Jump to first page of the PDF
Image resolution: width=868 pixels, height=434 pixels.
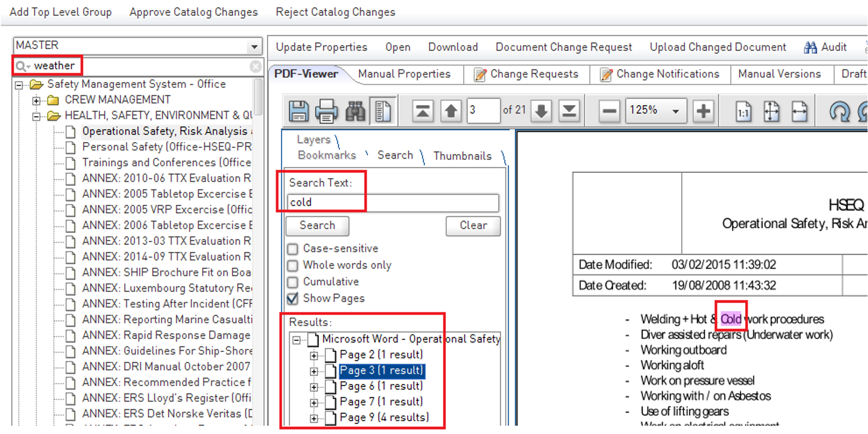coord(422,111)
